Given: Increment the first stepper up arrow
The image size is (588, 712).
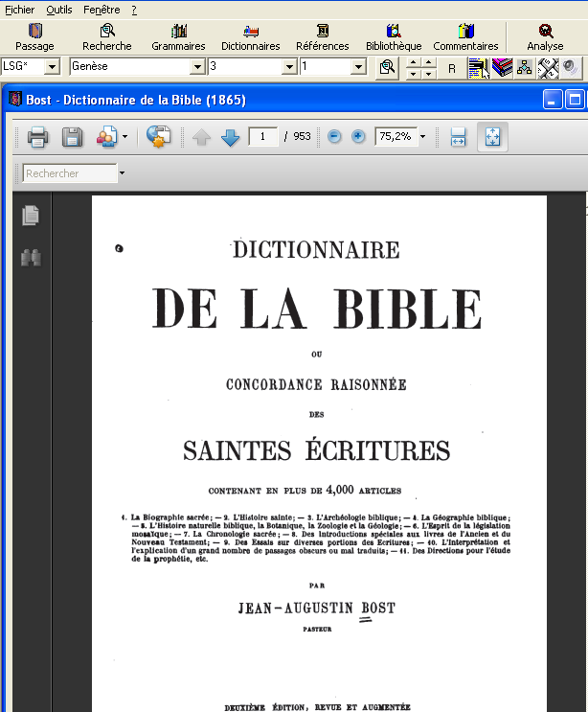Looking at the screenshot, I should point(413,62).
